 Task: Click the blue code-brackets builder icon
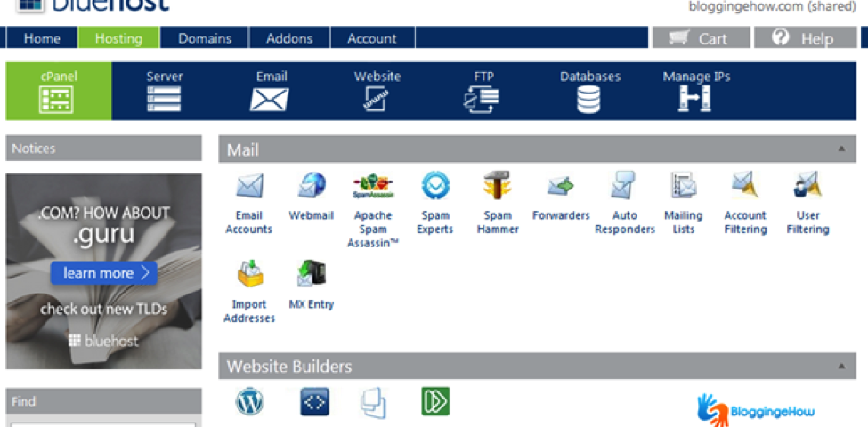(x=314, y=402)
